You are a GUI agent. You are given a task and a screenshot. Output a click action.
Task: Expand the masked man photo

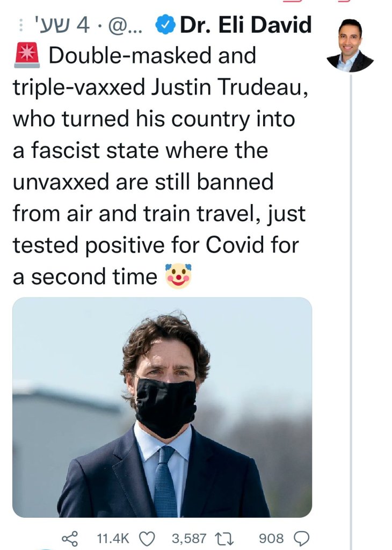(x=162, y=407)
